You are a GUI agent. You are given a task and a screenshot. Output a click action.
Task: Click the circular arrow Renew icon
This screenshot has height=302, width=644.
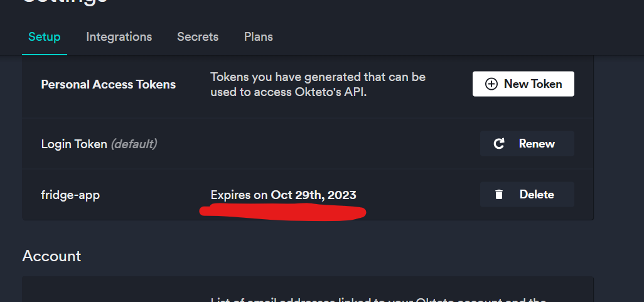[x=499, y=144]
